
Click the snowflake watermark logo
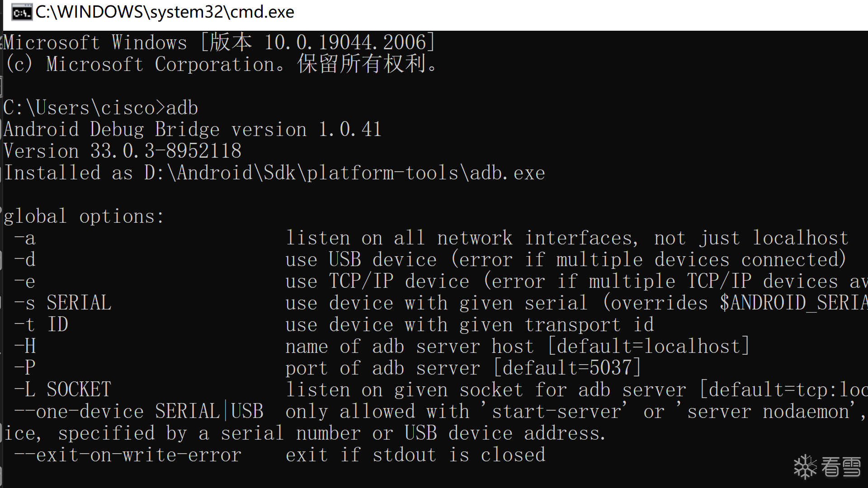805,466
